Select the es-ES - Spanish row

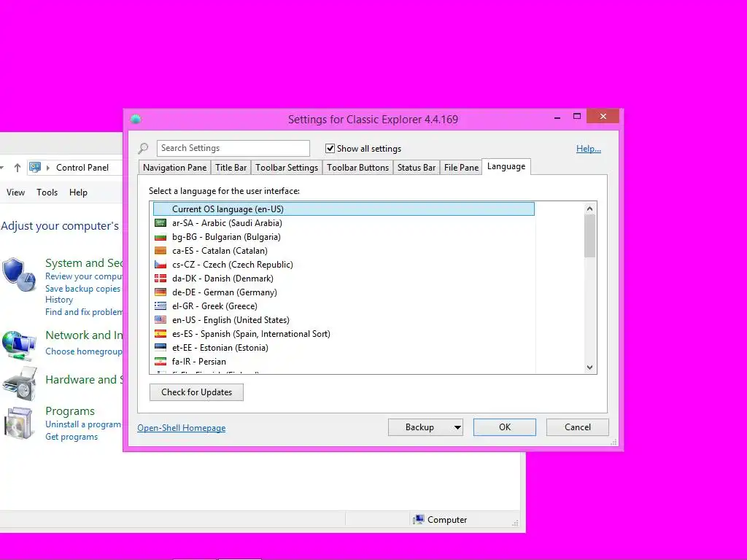(344, 333)
